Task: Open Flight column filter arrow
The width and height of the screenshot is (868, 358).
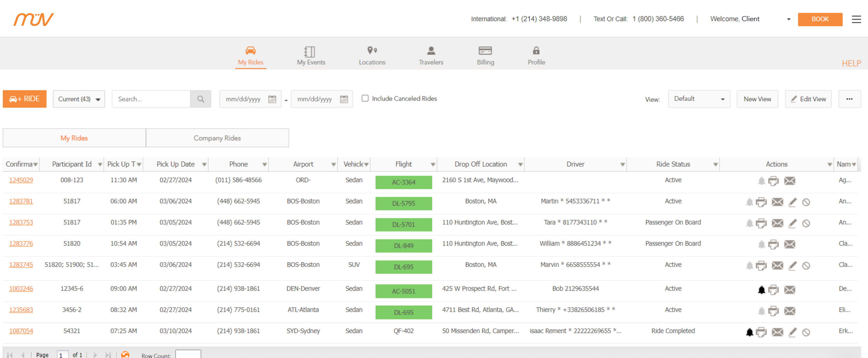Action: coord(433,164)
